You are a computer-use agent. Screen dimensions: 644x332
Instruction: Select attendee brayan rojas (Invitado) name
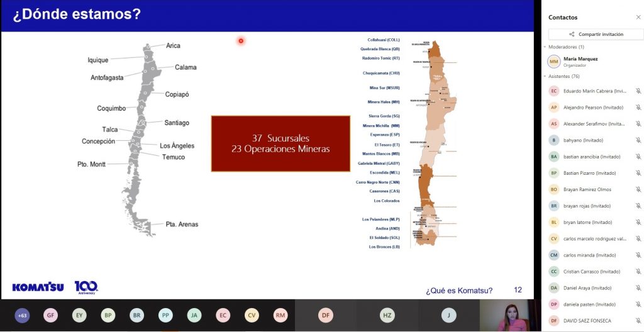[x=587, y=206]
